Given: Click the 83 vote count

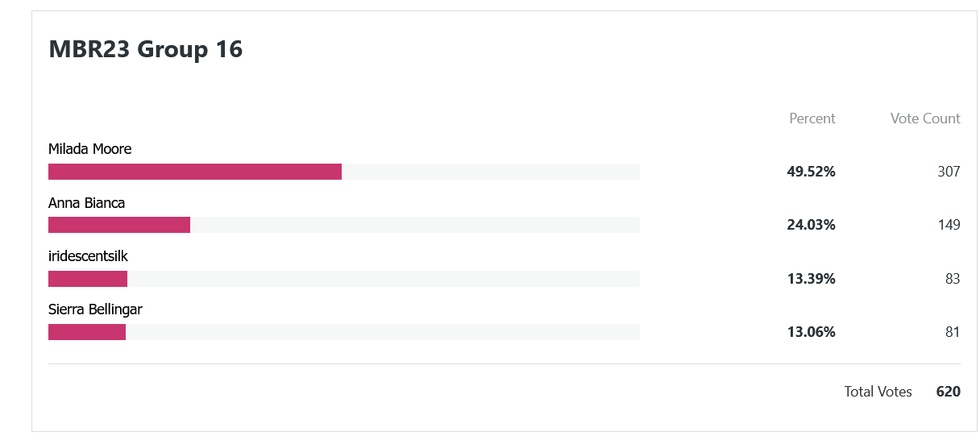Looking at the screenshot, I should point(953,279).
